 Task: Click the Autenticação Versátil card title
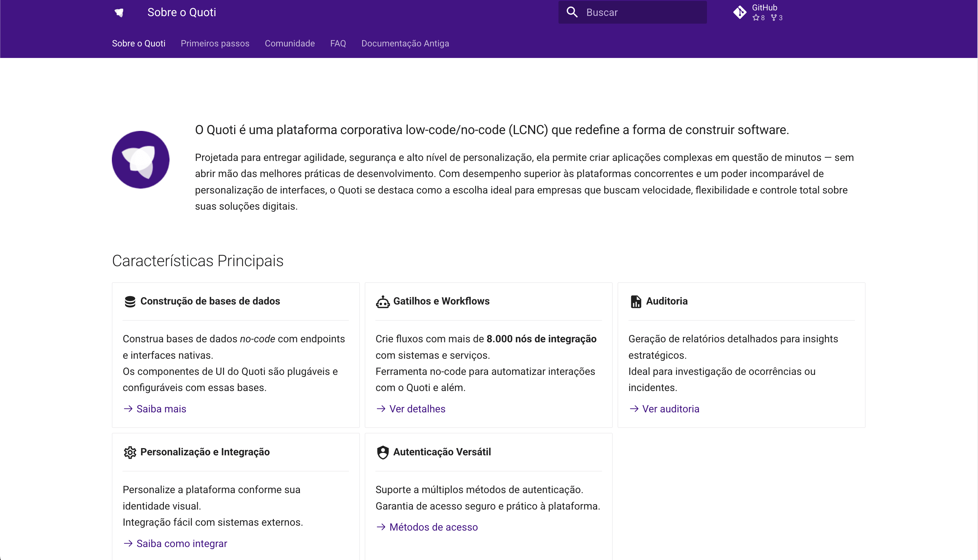click(442, 452)
